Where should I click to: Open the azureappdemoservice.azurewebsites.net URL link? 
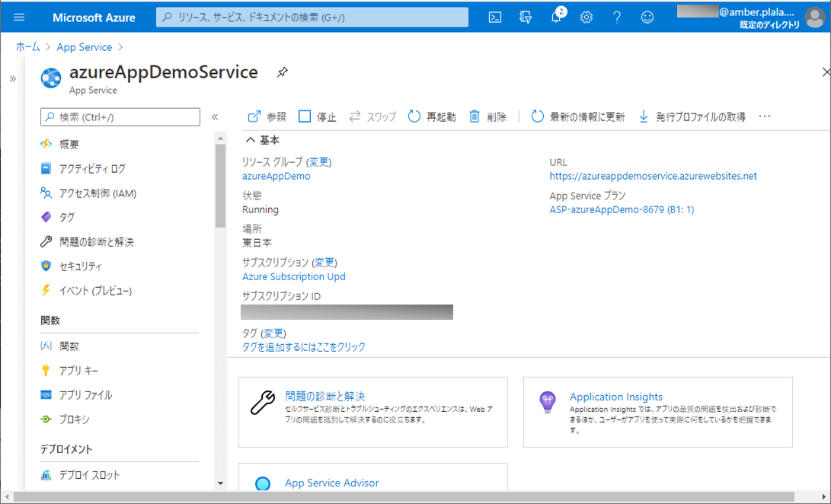[653, 176]
